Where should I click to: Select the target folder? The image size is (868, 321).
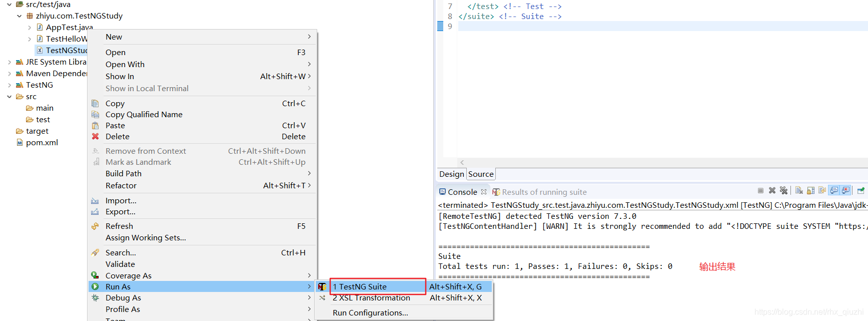(33, 131)
